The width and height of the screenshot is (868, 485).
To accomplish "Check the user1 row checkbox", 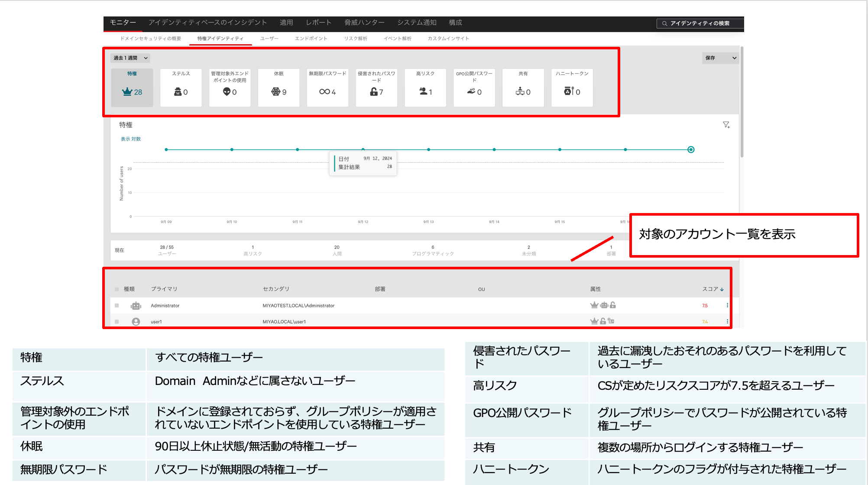I will [117, 322].
